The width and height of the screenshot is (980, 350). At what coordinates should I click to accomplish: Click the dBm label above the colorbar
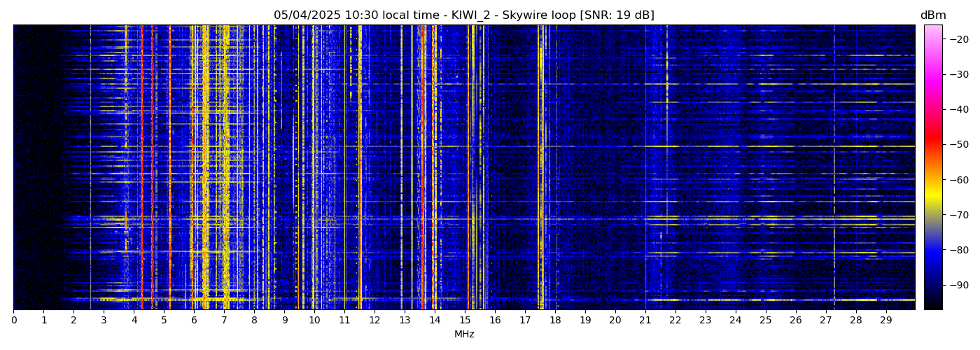tap(932, 15)
